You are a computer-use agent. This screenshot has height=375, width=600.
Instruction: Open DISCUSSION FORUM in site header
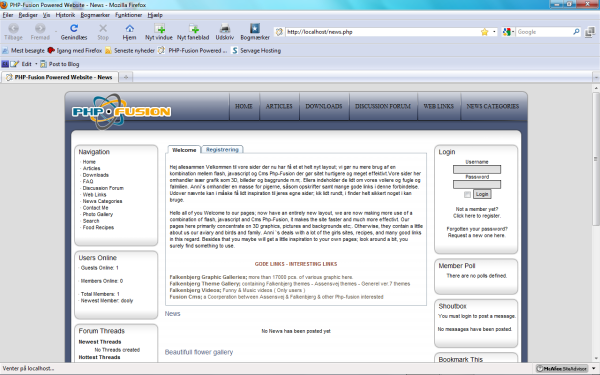click(x=383, y=106)
